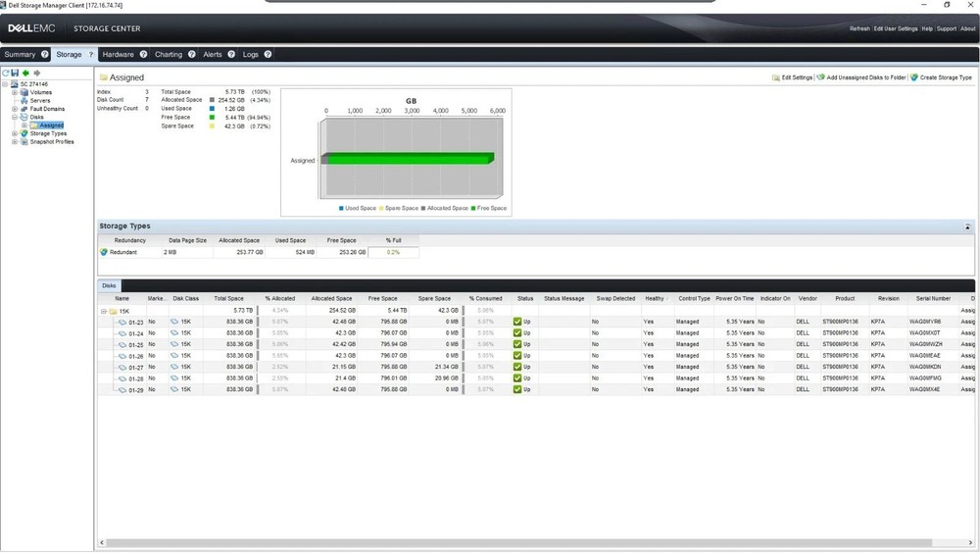
Task: Collapse the 15K group in Disks table
Action: point(104,311)
